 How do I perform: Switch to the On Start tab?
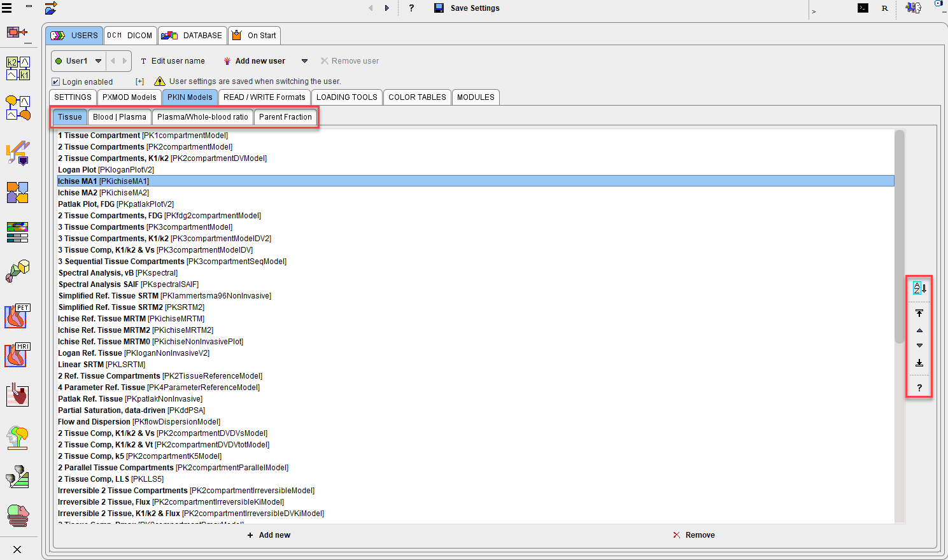253,36
